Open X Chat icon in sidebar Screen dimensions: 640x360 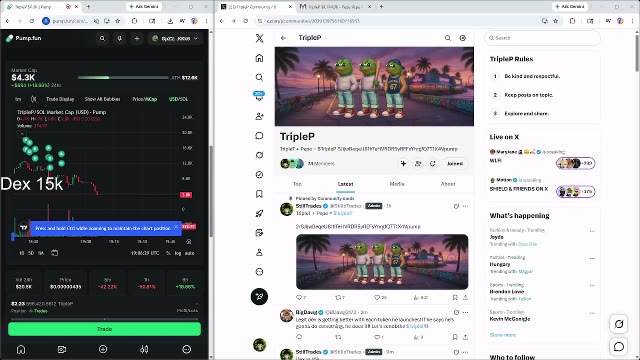(259, 136)
